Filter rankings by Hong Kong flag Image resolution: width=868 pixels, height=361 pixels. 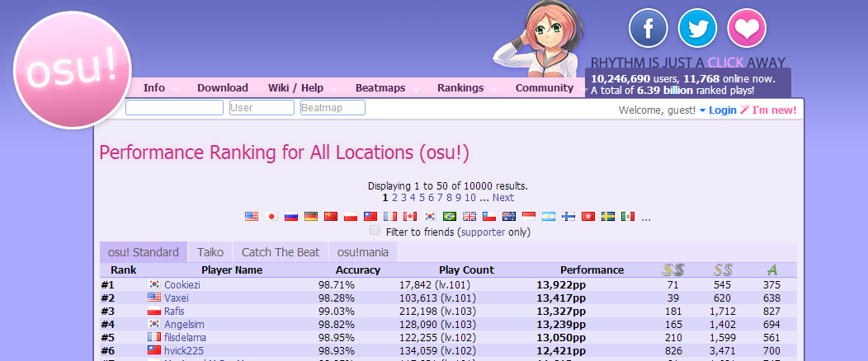coord(588,217)
